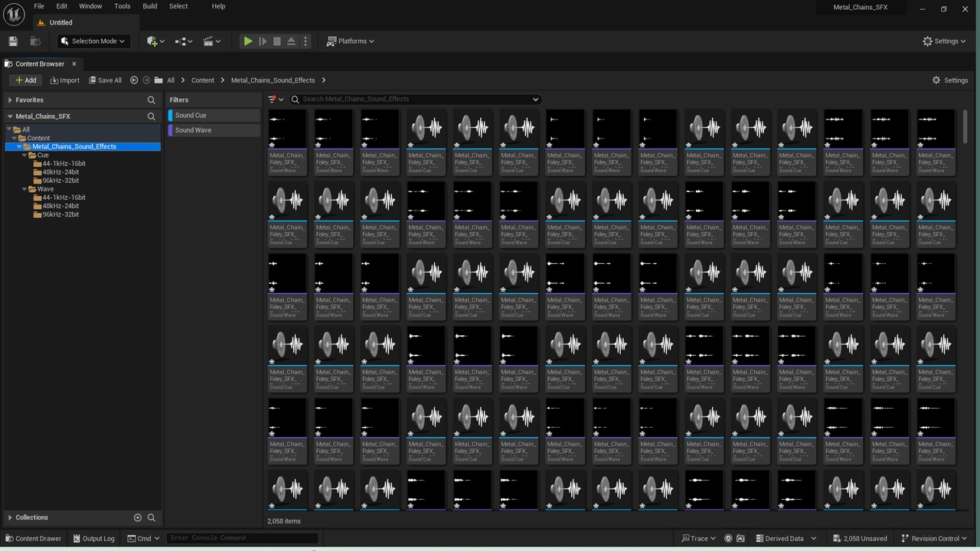Open the Tools menu

tap(122, 6)
